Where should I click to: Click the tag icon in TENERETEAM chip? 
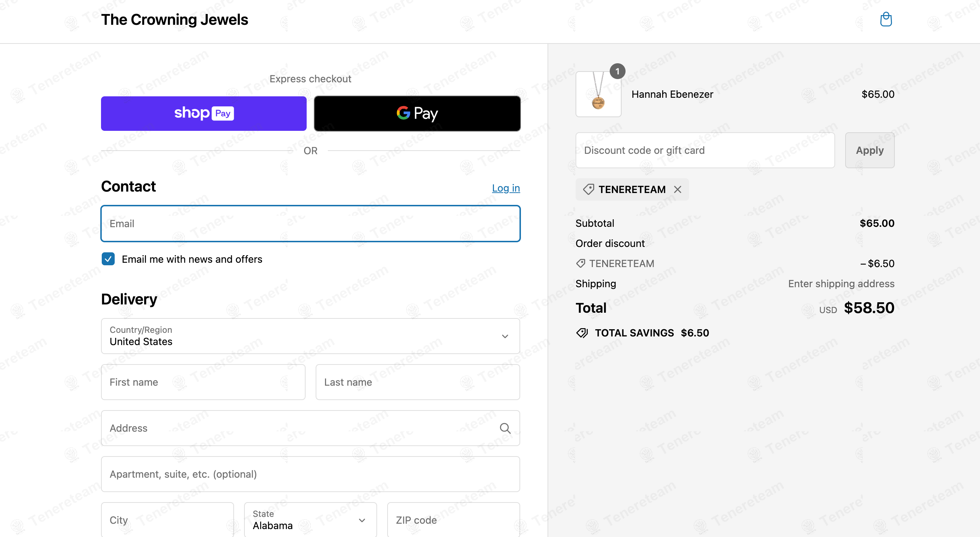click(589, 189)
